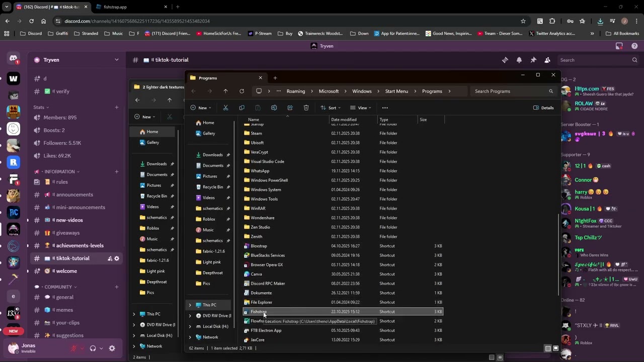This screenshot has height=362, width=644.
Task: Expand Local Disk (H:) in Programs navigation pane
Action: point(190,326)
